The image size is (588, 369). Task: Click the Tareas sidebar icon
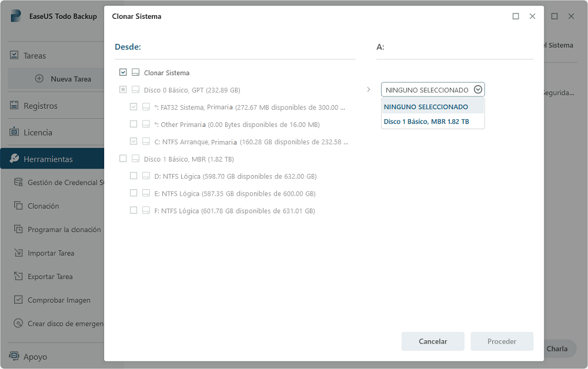[x=14, y=55]
